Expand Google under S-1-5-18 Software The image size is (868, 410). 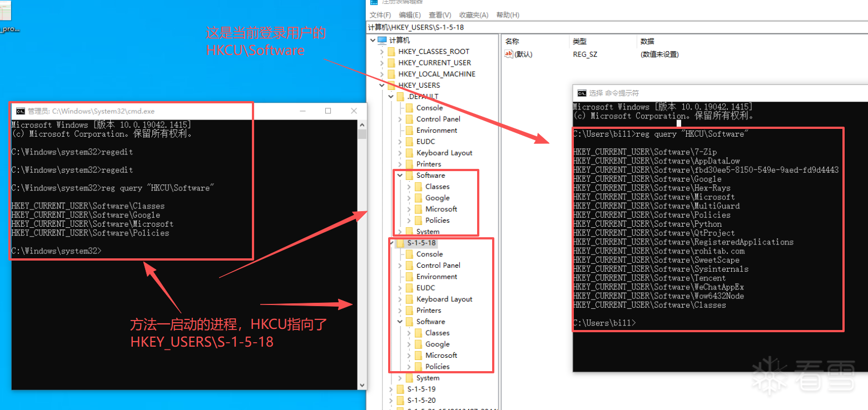(x=409, y=344)
